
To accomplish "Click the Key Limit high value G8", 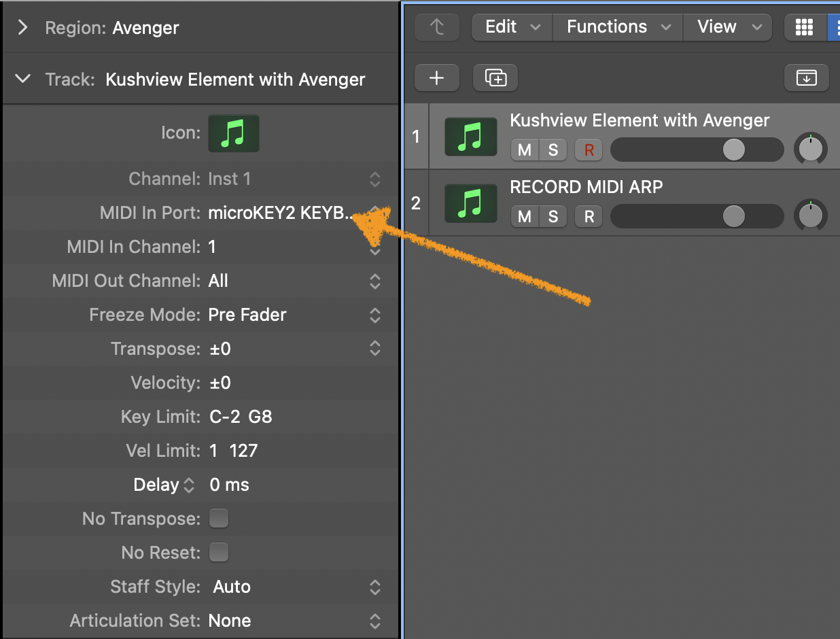I will coord(260,417).
